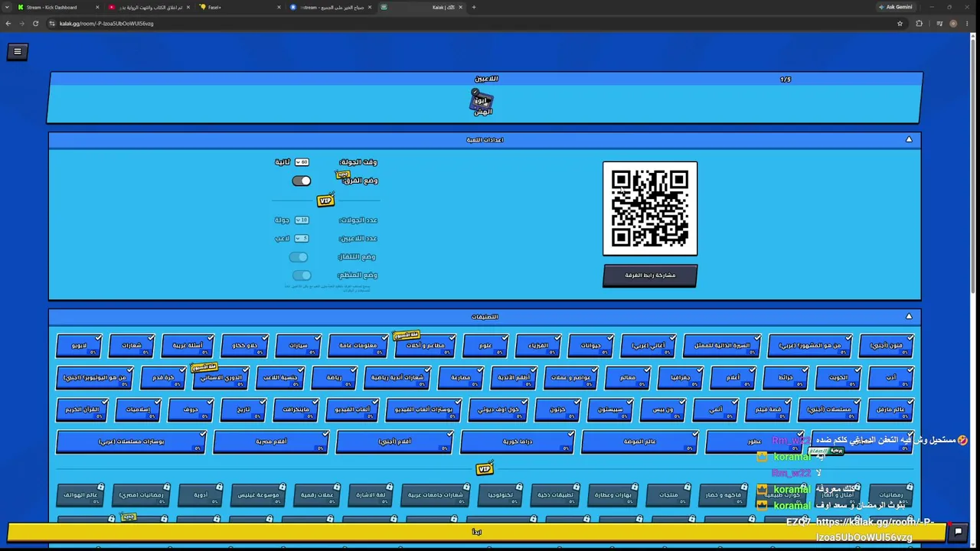980x551 pixels.
Task: Click locked category منتجات
Action: [x=669, y=495]
